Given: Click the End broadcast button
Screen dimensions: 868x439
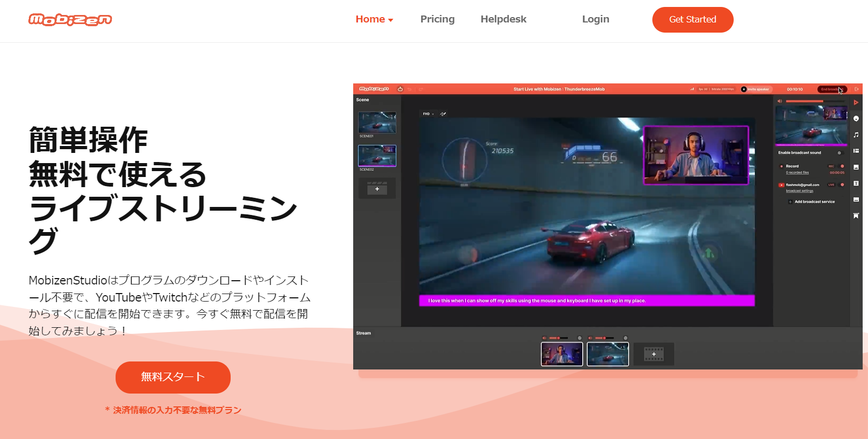Looking at the screenshot, I should click(x=832, y=89).
